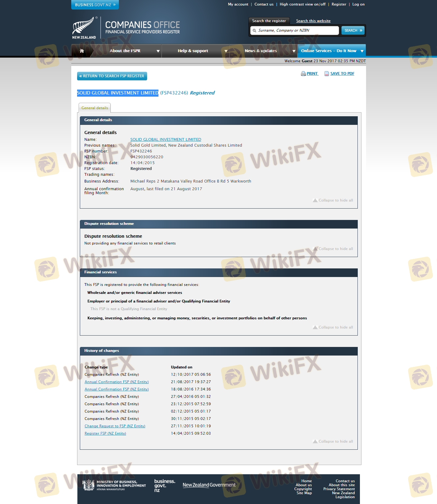The width and height of the screenshot is (437, 504).
Task: Click the home icon in navigation bar
Action: tap(82, 51)
